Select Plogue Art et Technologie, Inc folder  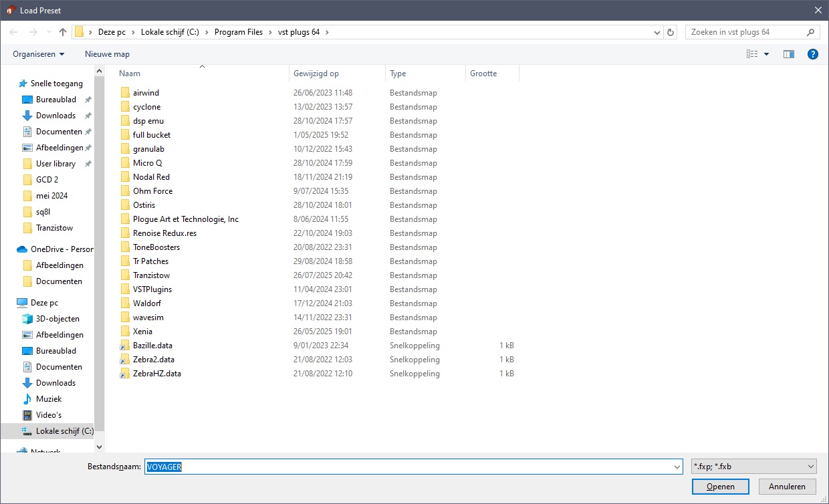(185, 219)
